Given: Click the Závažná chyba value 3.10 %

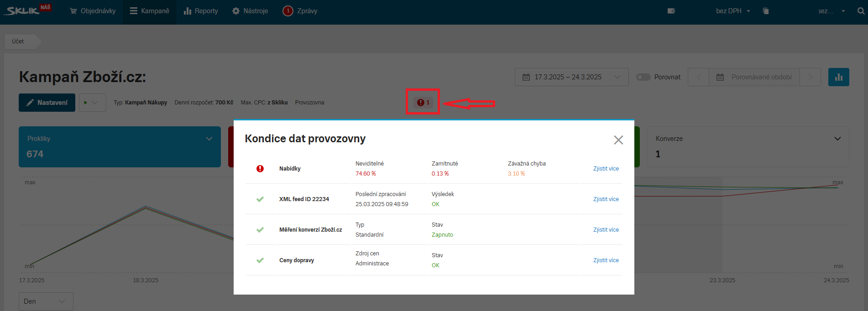Looking at the screenshot, I should tap(516, 174).
